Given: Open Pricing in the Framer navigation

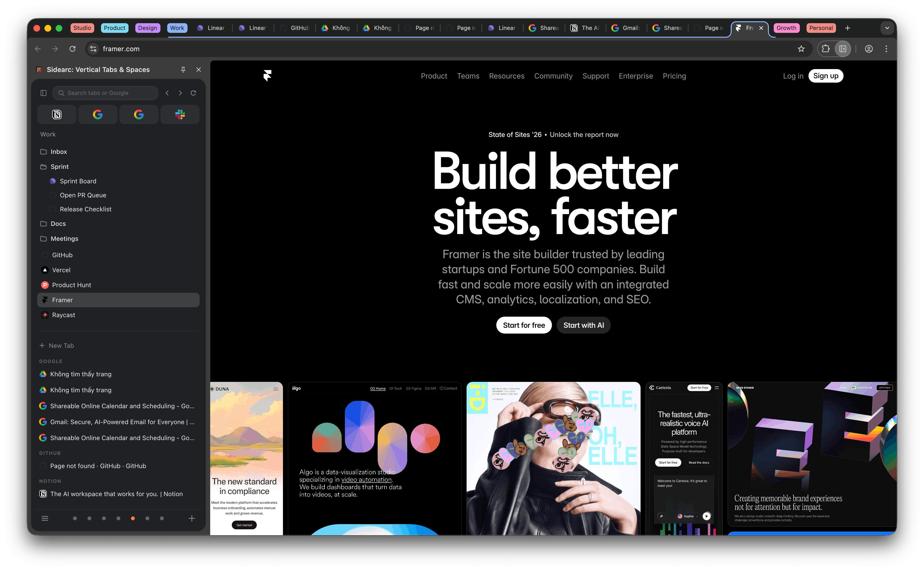Looking at the screenshot, I should click(674, 76).
